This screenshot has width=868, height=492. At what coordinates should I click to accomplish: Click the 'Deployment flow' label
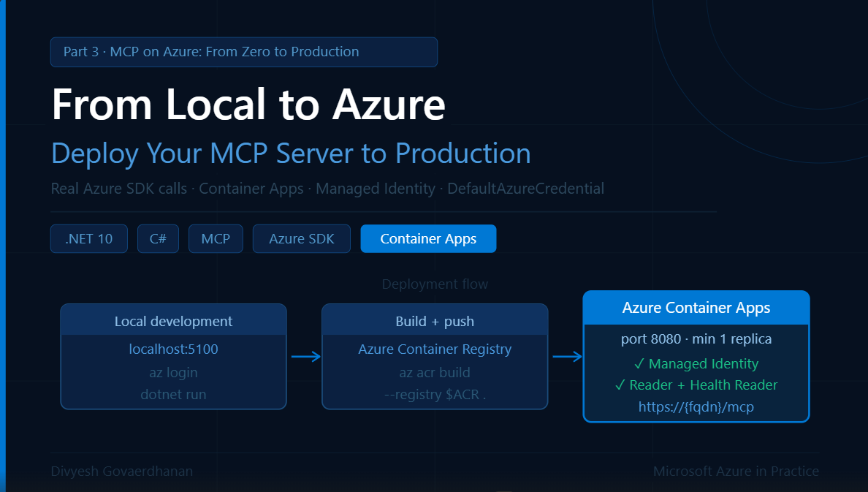click(x=435, y=284)
